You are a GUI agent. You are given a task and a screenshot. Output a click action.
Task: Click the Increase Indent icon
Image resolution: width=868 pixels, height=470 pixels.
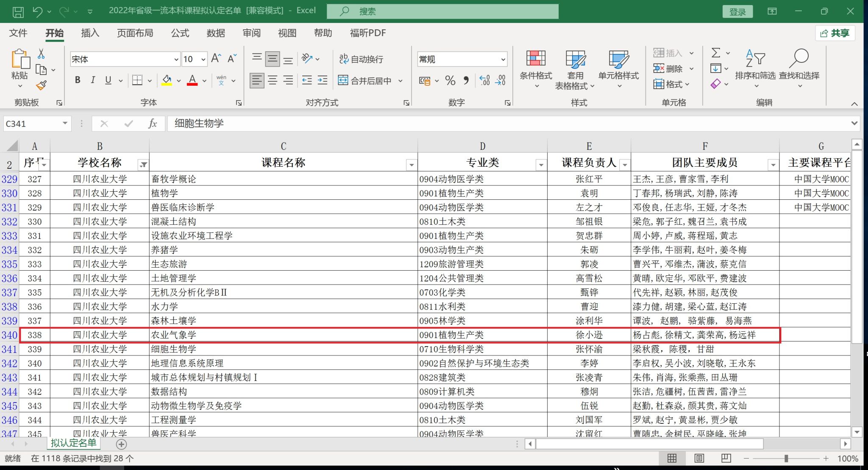[323, 80]
